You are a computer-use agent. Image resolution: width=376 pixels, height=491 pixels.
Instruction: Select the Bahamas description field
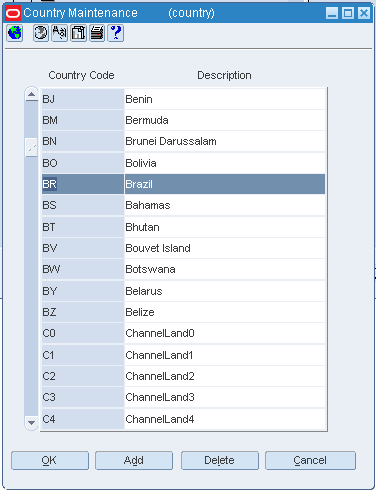(x=225, y=205)
